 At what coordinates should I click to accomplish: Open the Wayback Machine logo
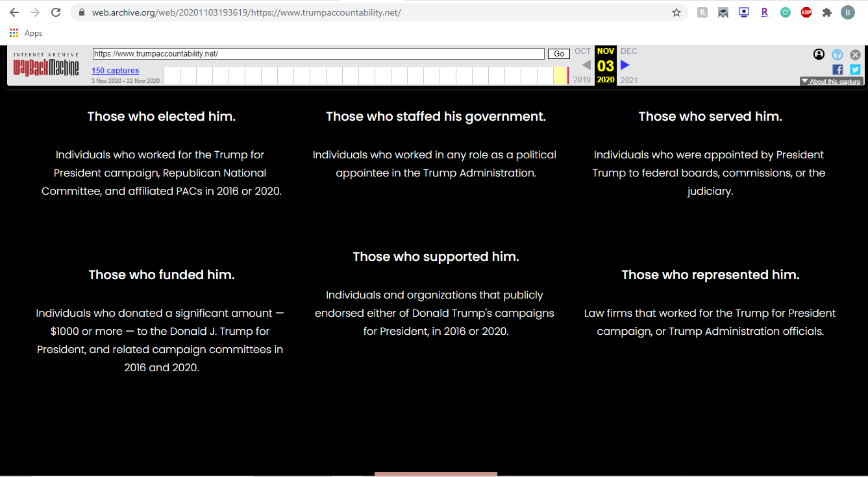click(x=46, y=65)
